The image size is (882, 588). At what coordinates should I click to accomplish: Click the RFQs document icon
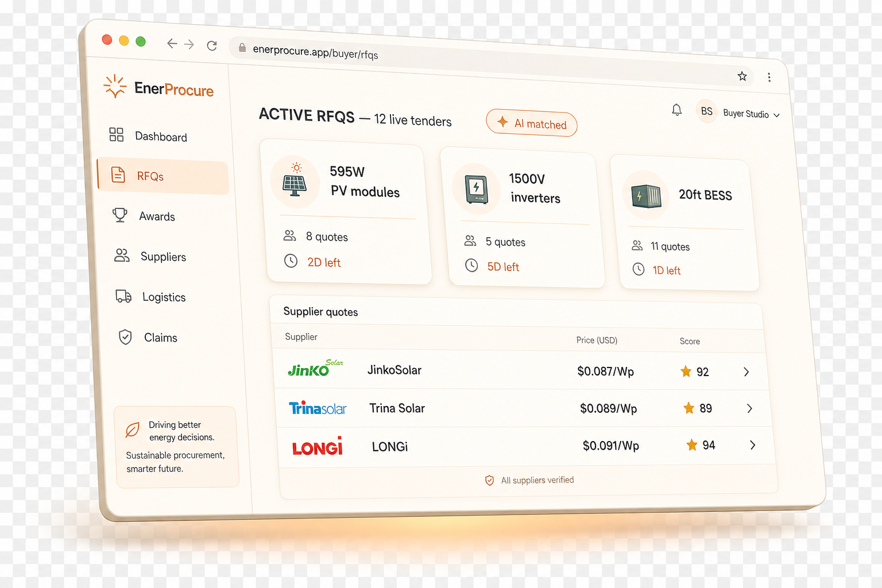[x=118, y=175]
